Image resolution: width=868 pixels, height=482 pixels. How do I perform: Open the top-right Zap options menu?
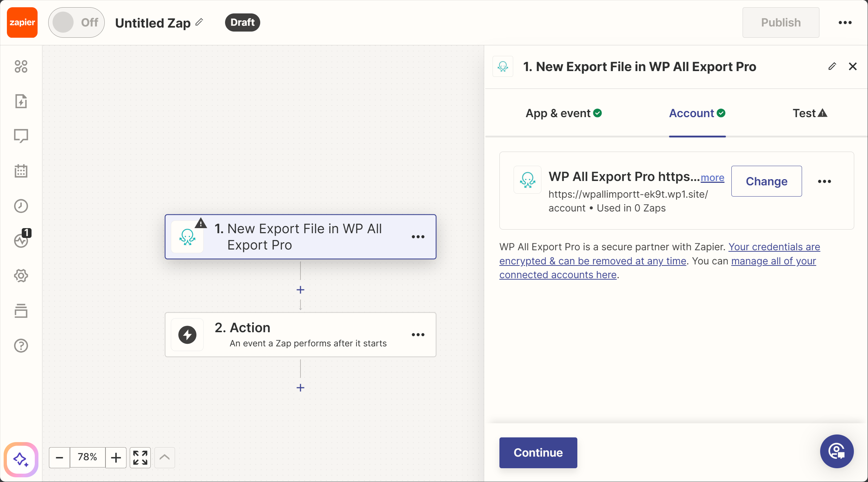[845, 22]
